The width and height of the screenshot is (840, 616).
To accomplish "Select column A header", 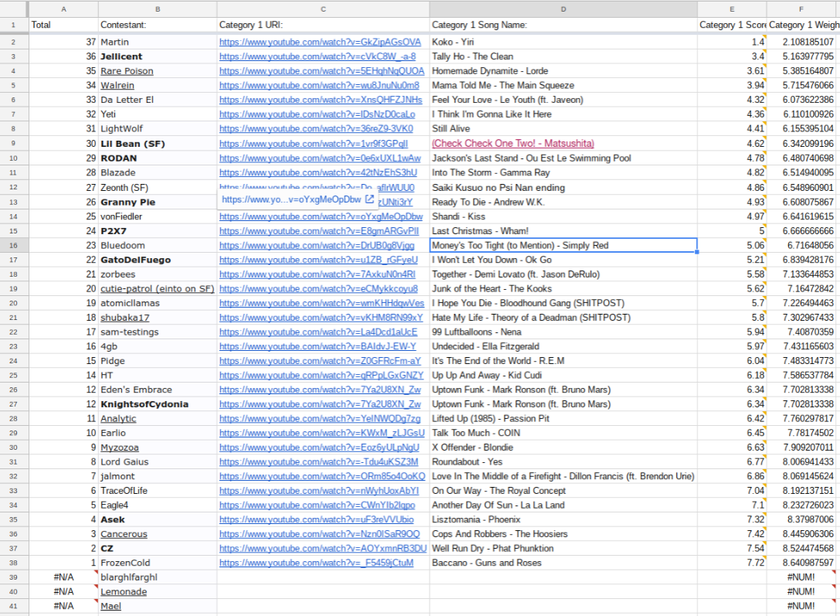I will click(63, 9).
